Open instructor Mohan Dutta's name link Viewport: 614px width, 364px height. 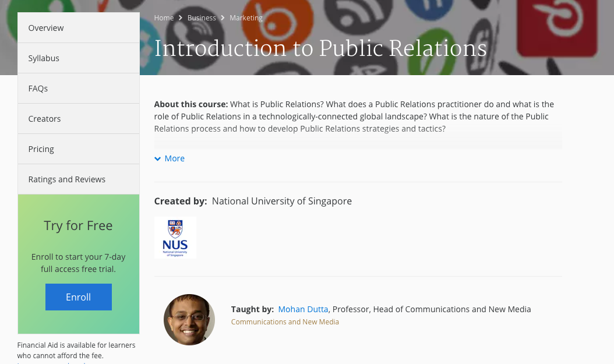point(303,309)
